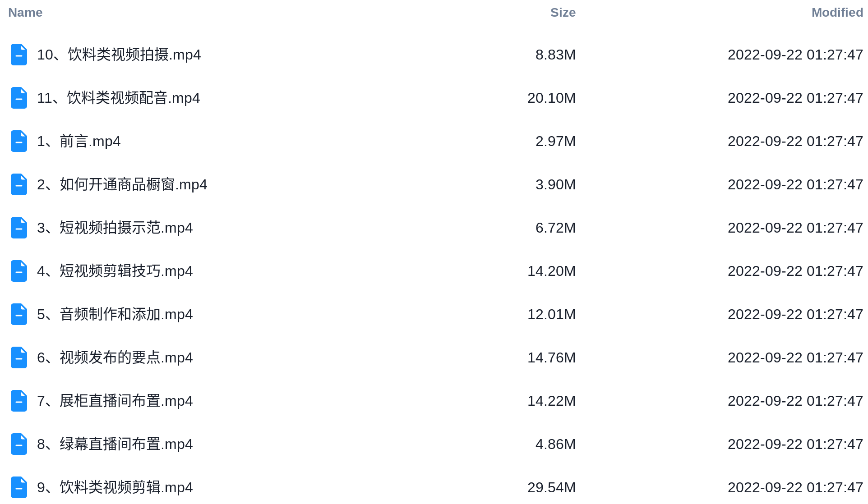Viewport: 868px width, 504px height.
Task: Open 10、饮料类视频拍摄.mp4 by its name
Action: pos(119,55)
